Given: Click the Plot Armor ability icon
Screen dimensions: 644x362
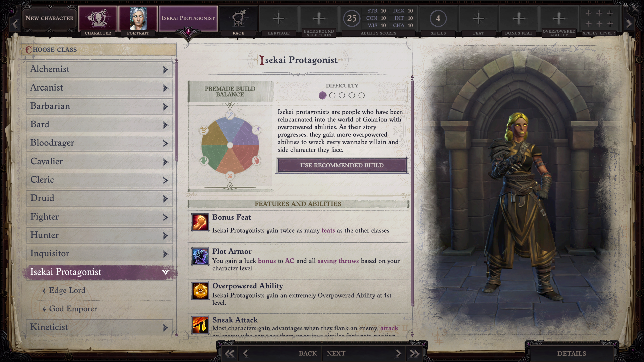Looking at the screenshot, I should coord(200,256).
